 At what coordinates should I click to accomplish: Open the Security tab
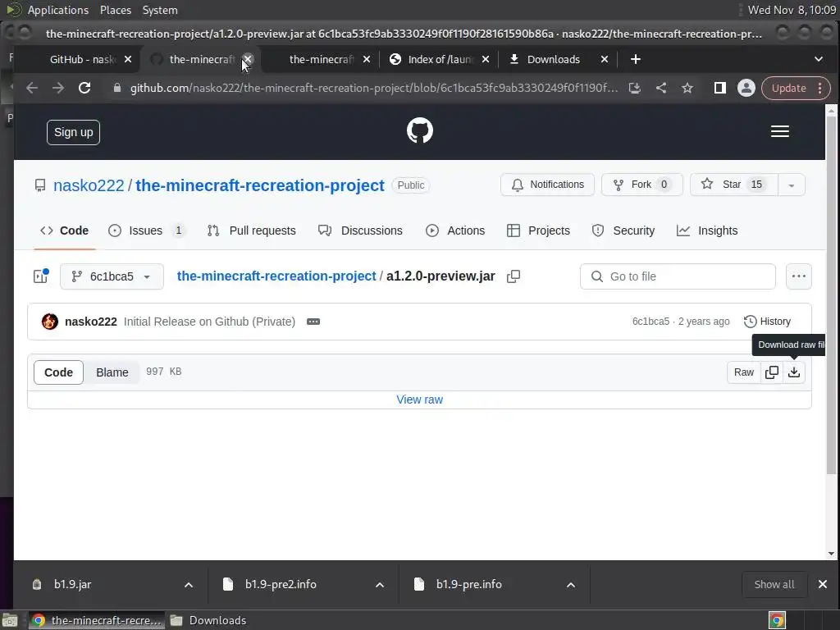pos(623,231)
